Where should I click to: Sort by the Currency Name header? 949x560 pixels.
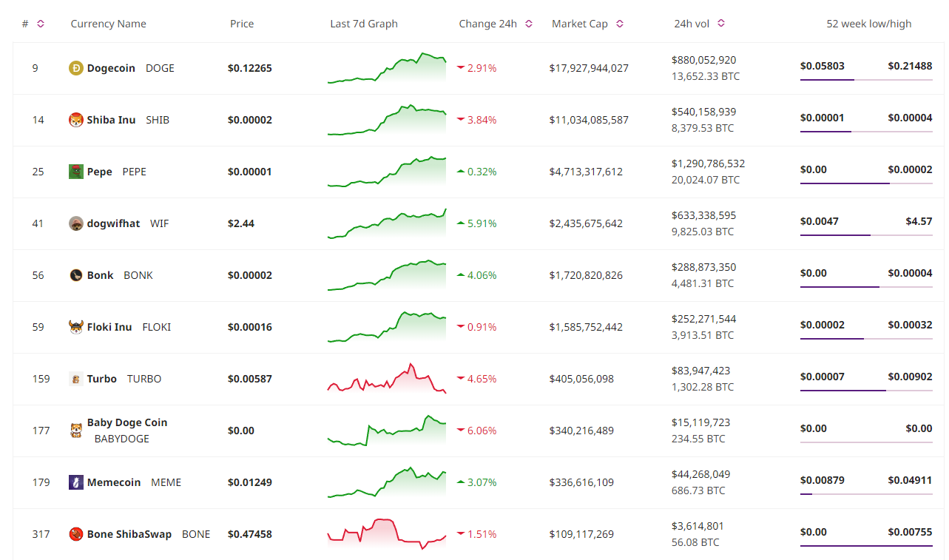pyautogui.click(x=108, y=23)
